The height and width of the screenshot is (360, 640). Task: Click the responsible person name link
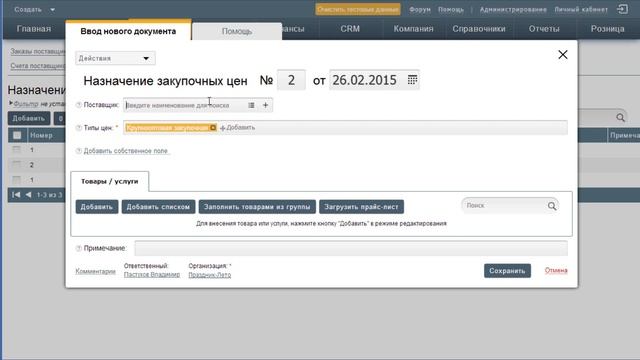click(x=152, y=275)
